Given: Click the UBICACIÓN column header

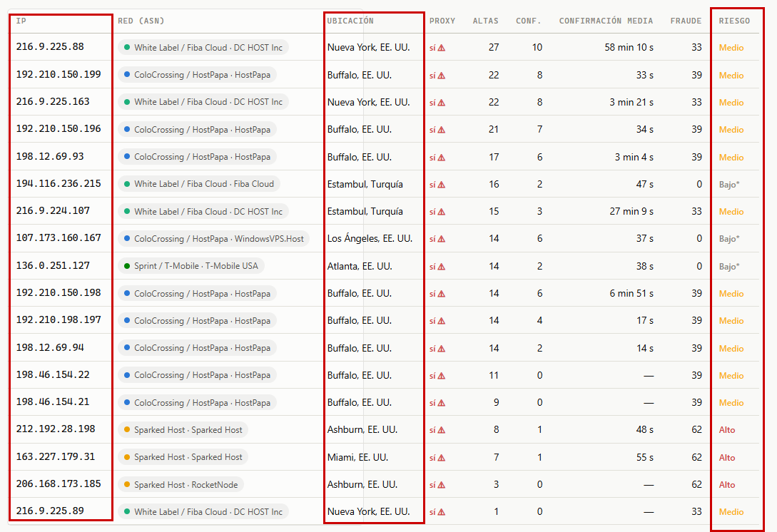Looking at the screenshot, I should (x=350, y=21).
